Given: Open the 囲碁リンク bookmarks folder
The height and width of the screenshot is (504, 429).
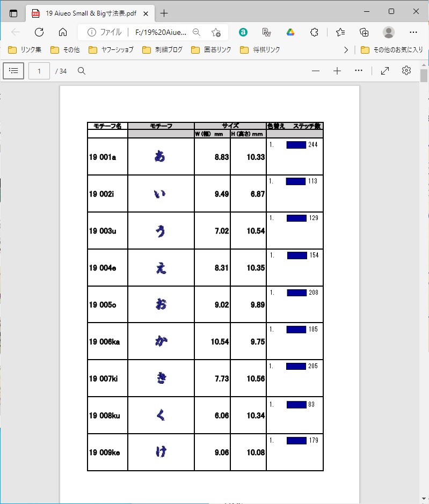Looking at the screenshot, I should pos(212,50).
